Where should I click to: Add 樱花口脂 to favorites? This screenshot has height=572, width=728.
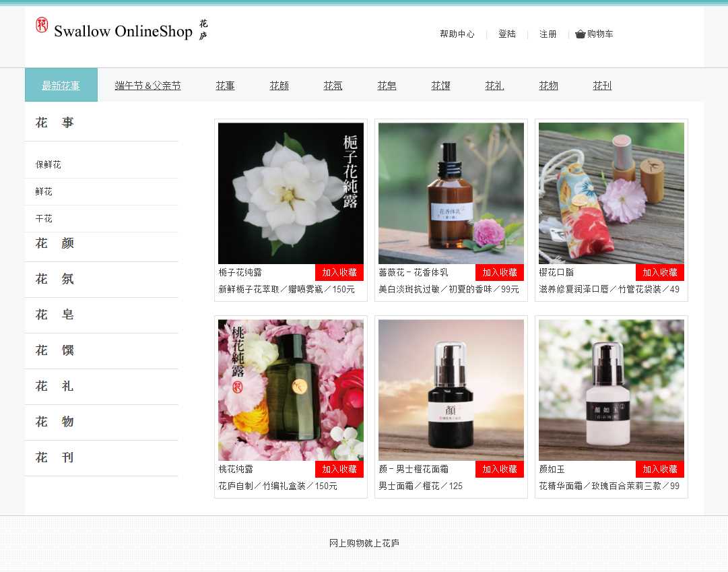tap(659, 273)
